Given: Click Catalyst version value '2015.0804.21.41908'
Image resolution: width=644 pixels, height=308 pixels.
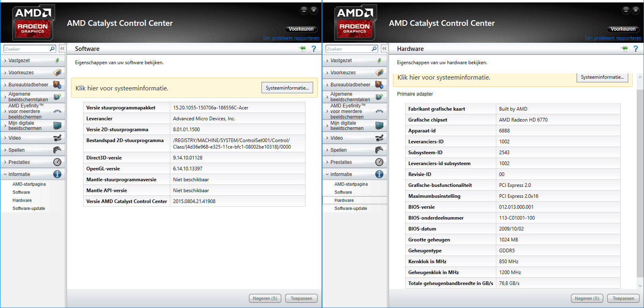Looking at the screenshot, I should (x=194, y=201).
